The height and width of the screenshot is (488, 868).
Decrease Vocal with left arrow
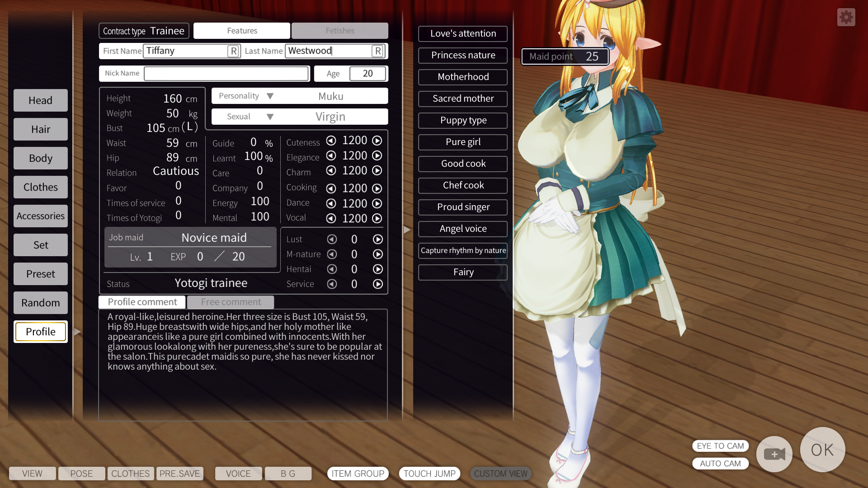(x=331, y=218)
